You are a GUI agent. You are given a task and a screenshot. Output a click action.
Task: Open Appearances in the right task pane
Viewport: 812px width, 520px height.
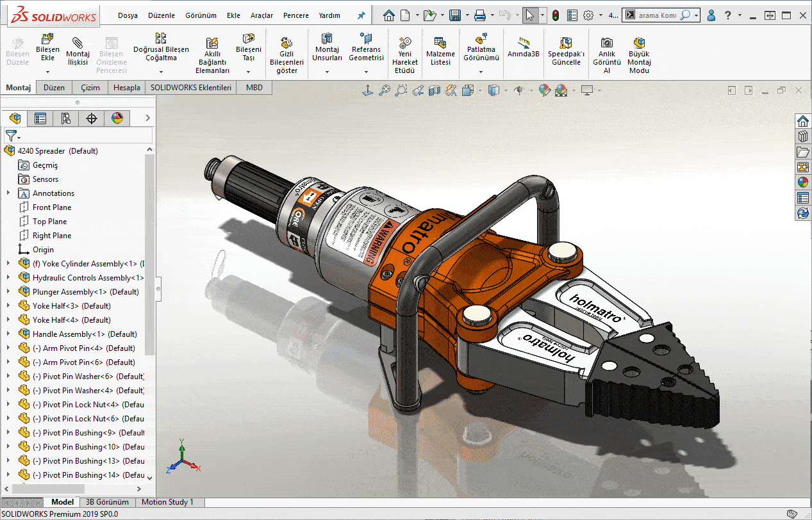click(x=802, y=182)
